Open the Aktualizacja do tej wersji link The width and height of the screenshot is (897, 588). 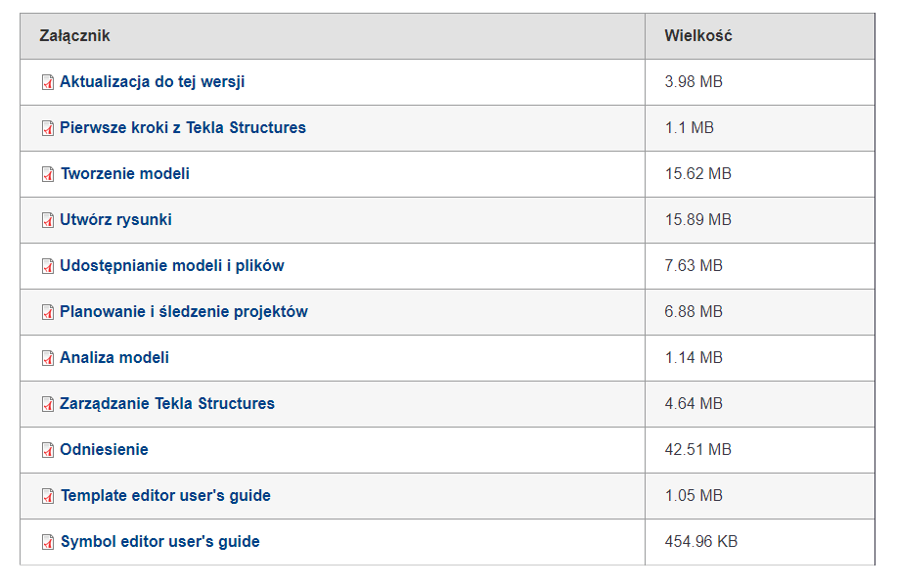(x=153, y=82)
